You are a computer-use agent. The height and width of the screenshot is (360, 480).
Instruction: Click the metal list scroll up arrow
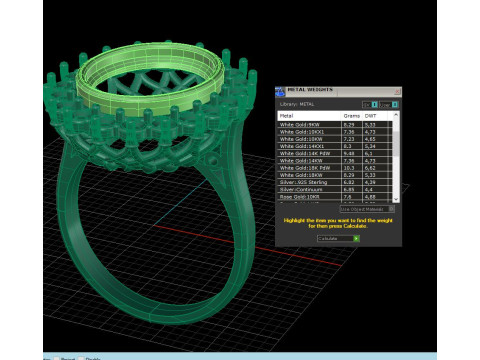[x=396, y=115]
